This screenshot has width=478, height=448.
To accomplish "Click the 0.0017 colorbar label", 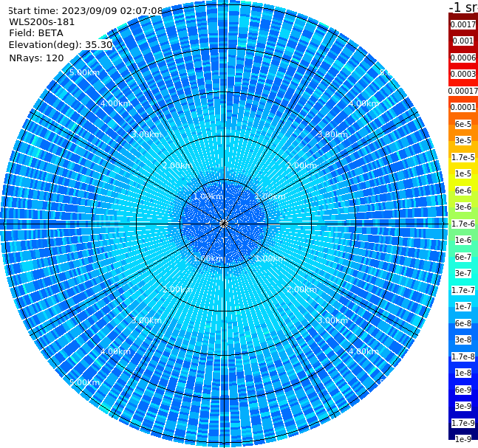I will [463, 24].
